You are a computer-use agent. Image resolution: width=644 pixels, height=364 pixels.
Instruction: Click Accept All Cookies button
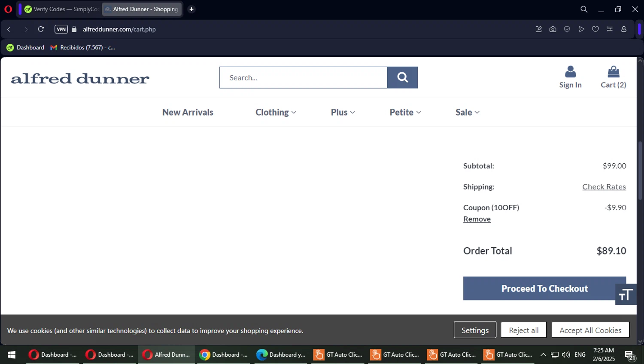(x=590, y=330)
